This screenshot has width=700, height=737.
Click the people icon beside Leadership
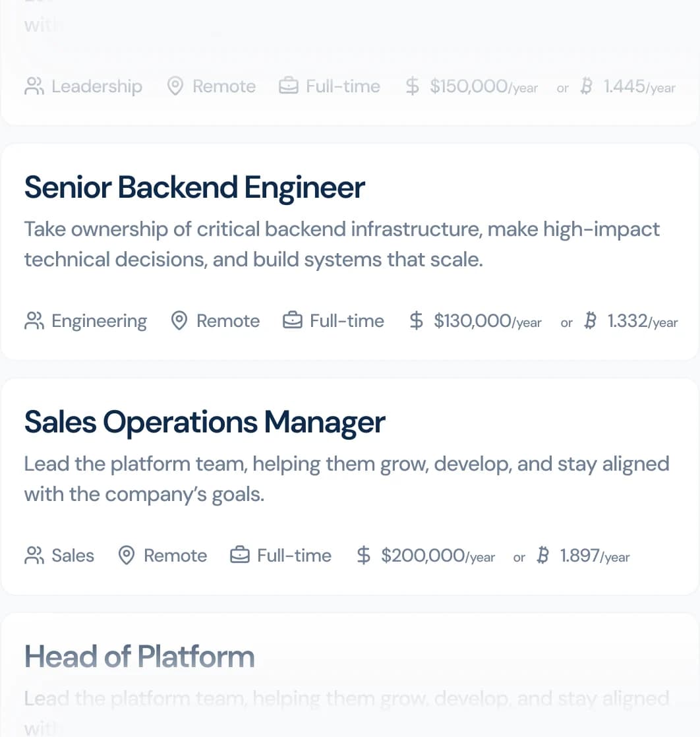pyautogui.click(x=34, y=86)
